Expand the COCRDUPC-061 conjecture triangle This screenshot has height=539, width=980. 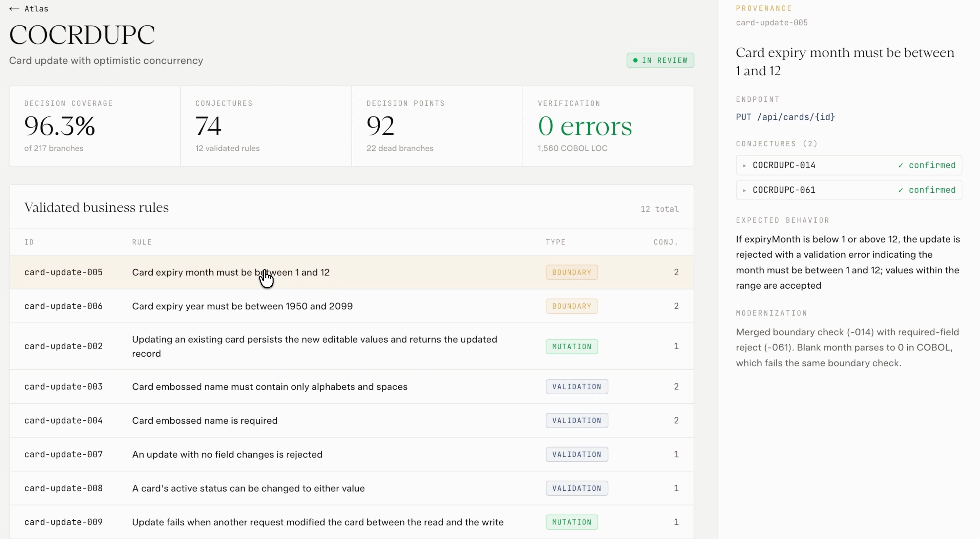tap(745, 190)
